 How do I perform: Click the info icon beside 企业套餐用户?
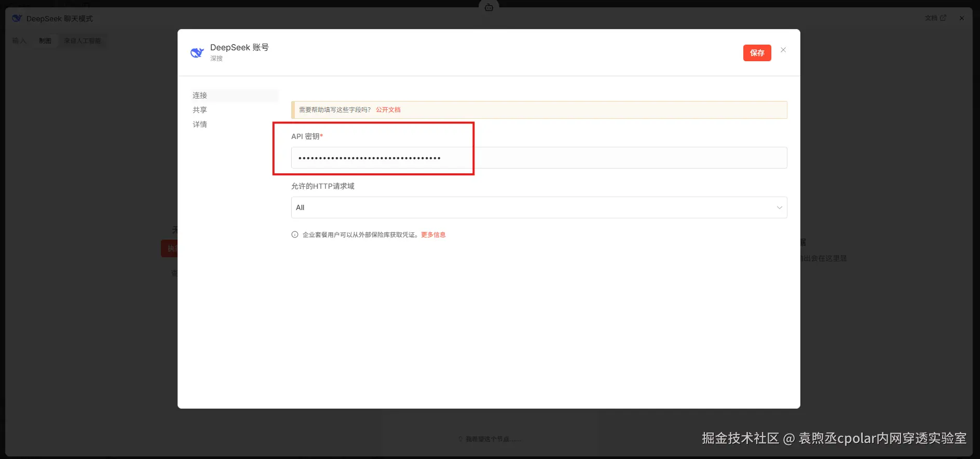[295, 235]
